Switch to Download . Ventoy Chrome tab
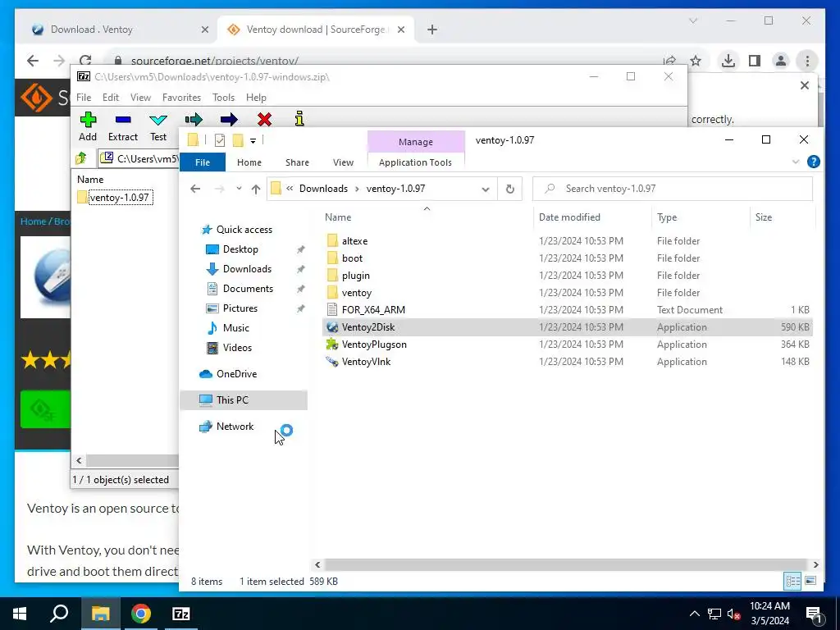This screenshot has height=630, width=840. coord(119,30)
